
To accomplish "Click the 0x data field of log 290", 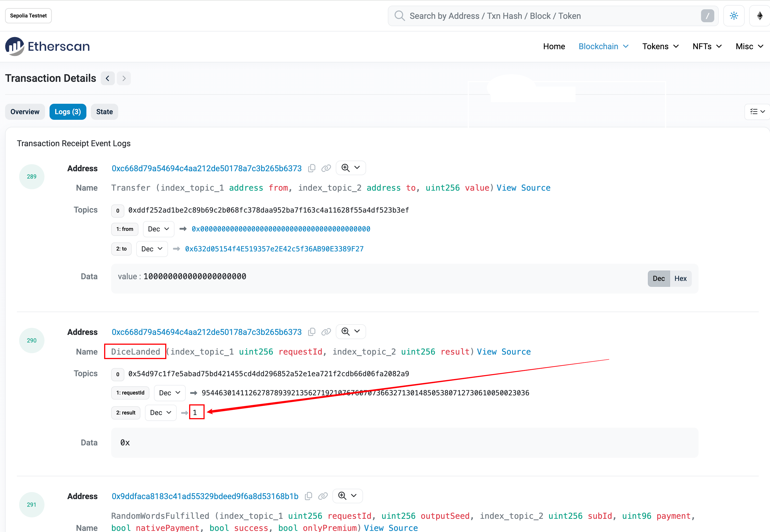I will click(x=405, y=443).
